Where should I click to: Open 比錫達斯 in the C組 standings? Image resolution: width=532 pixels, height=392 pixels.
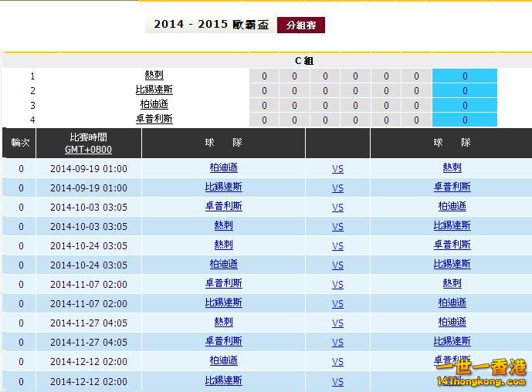click(x=154, y=90)
